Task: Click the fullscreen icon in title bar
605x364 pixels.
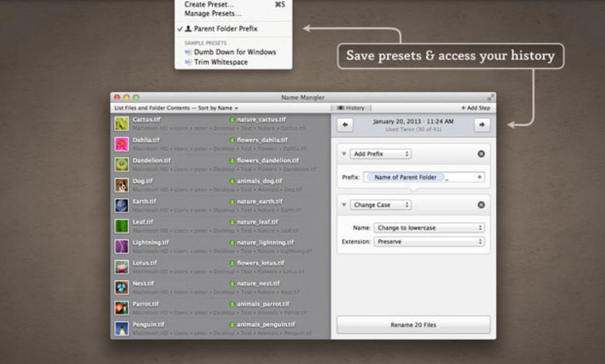Action: pos(490,97)
